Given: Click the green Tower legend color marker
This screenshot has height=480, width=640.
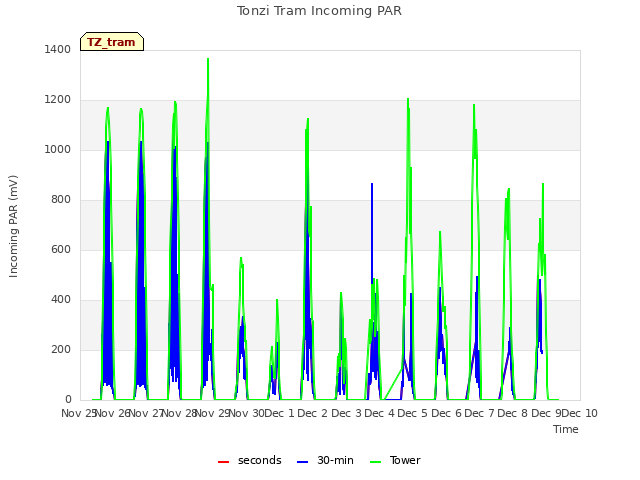Looking at the screenshot, I should (x=375, y=462).
